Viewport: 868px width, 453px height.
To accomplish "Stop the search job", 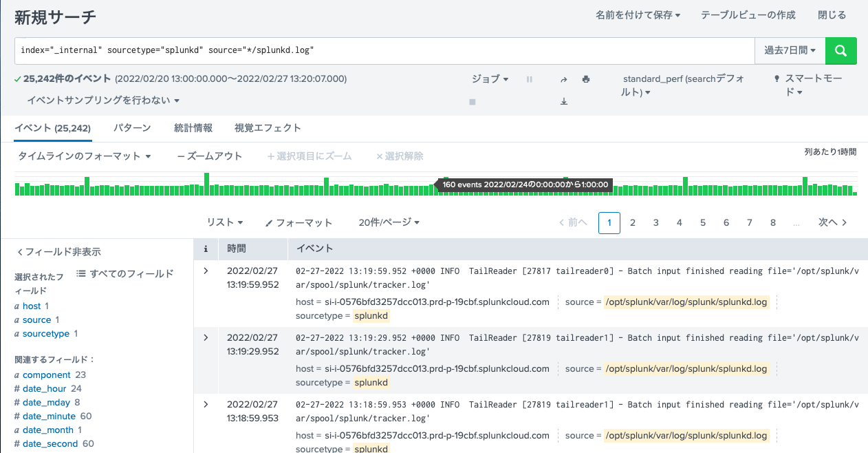I will click(x=473, y=101).
